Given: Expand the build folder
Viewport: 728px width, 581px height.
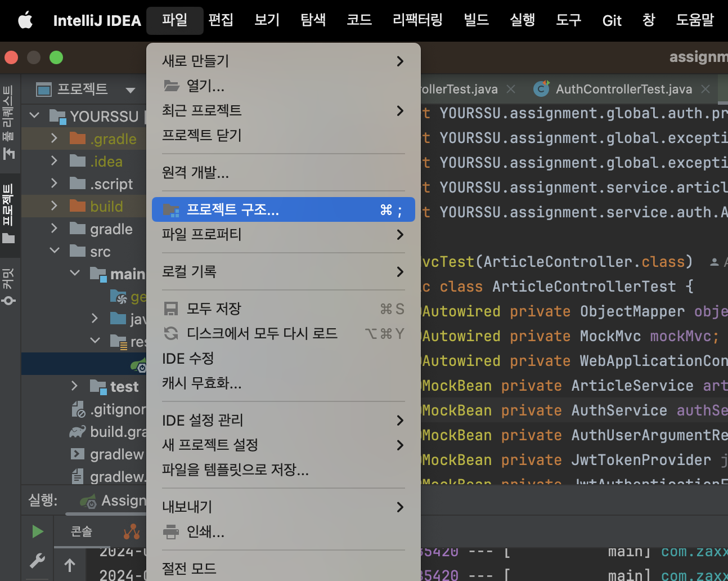Looking at the screenshot, I should point(54,206).
